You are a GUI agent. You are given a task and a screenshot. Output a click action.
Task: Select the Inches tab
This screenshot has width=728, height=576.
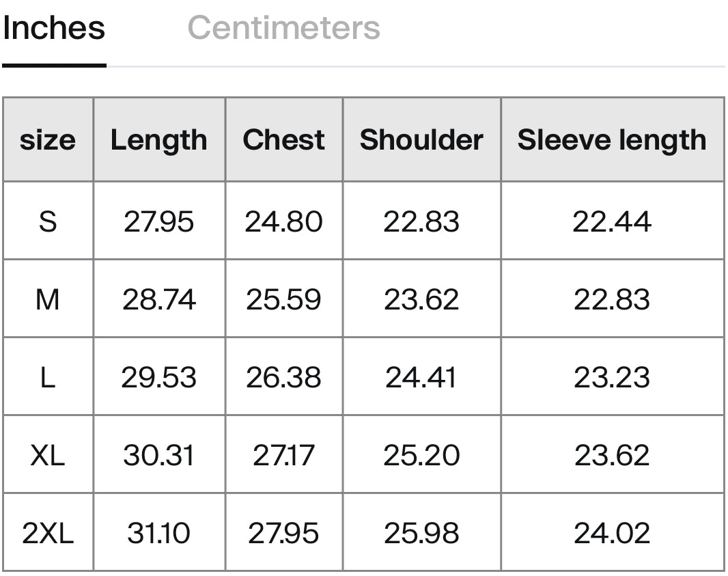tap(54, 28)
